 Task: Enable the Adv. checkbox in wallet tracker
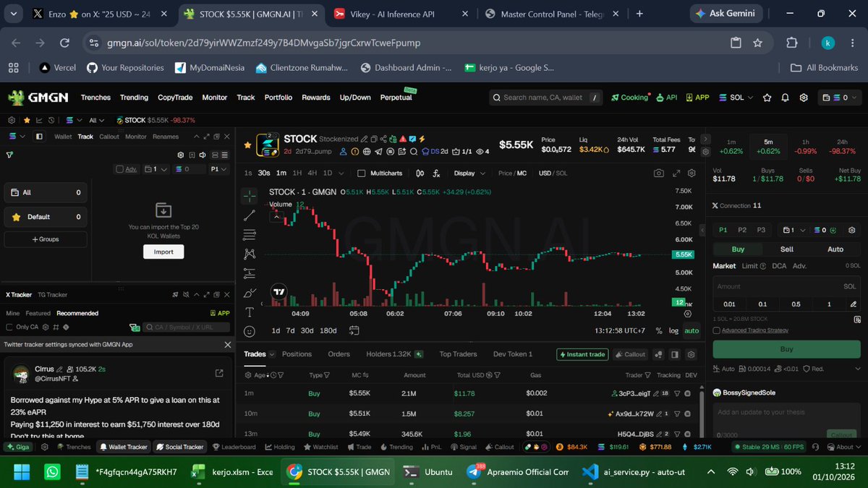119,169
